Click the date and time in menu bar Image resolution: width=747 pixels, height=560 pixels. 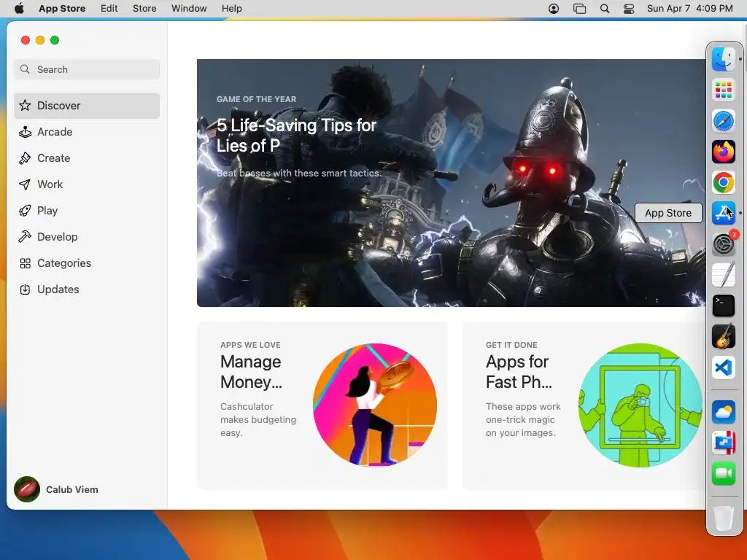[x=690, y=9]
